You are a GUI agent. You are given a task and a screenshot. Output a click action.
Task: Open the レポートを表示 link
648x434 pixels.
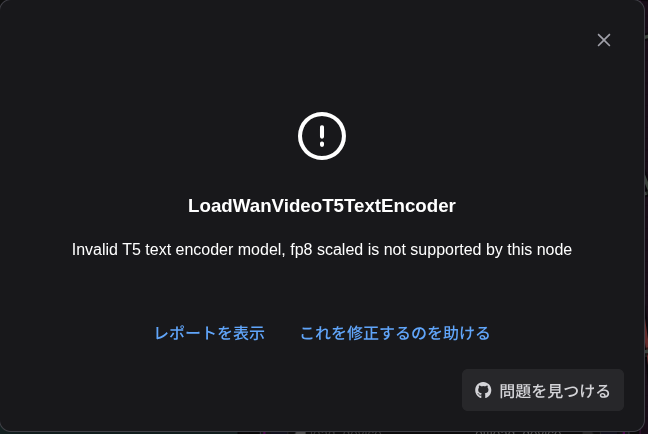pyautogui.click(x=210, y=333)
